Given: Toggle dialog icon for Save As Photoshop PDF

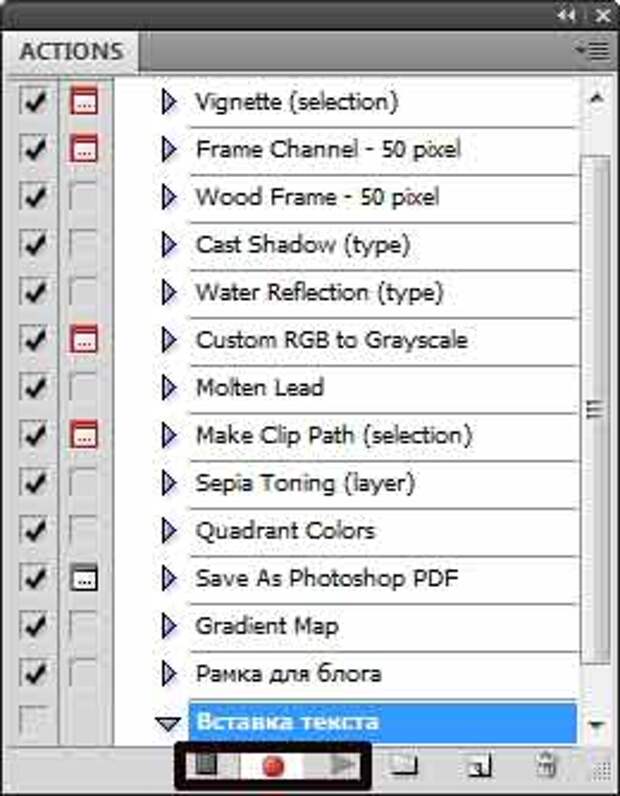Looking at the screenshot, I should pyautogui.click(x=84, y=577).
